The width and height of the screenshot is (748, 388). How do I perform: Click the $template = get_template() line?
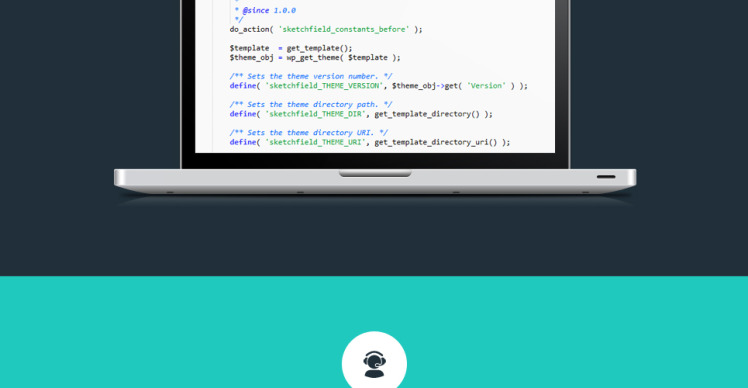pyautogui.click(x=291, y=48)
